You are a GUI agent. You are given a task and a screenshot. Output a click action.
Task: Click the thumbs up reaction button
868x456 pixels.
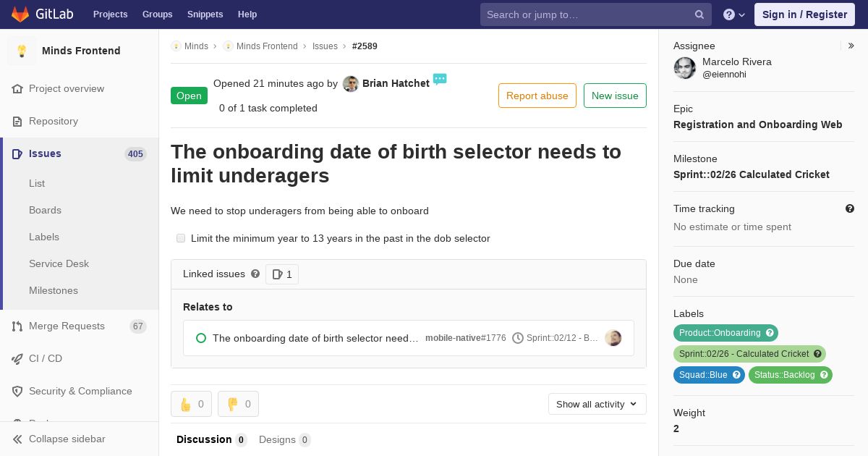tap(191, 404)
